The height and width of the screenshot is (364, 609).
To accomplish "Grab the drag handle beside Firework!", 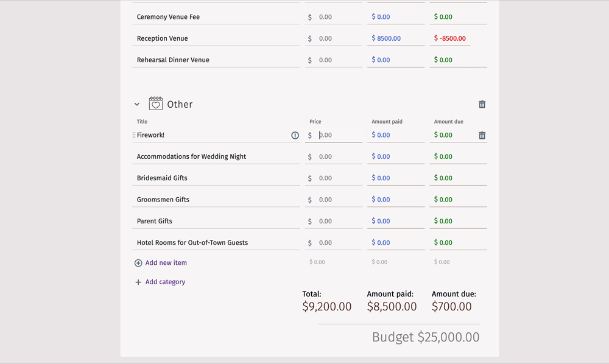I will coord(134,135).
